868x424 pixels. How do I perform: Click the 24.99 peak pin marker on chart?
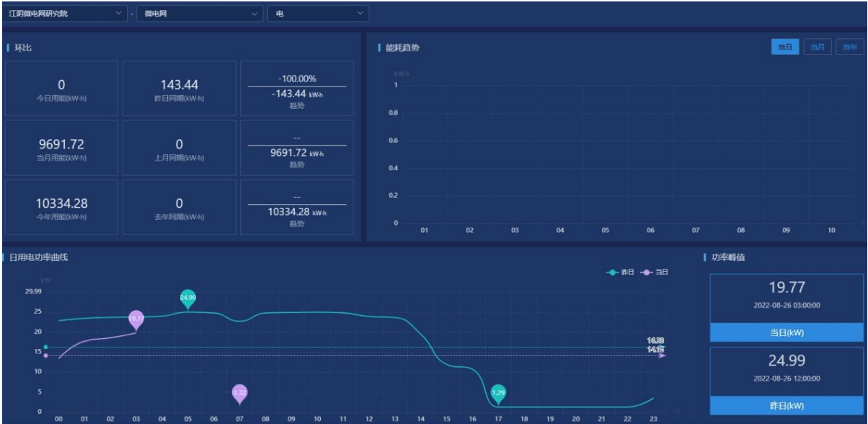pyautogui.click(x=187, y=298)
